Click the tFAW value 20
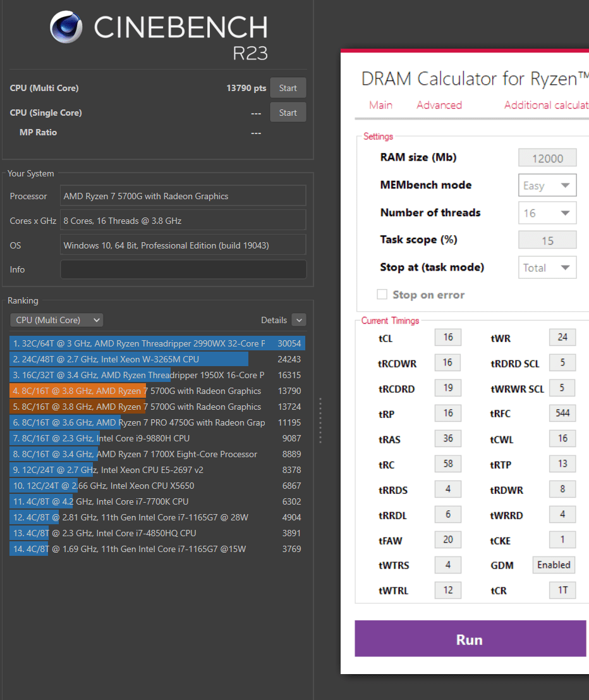Screen dimensions: 589x700 click(x=447, y=540)
